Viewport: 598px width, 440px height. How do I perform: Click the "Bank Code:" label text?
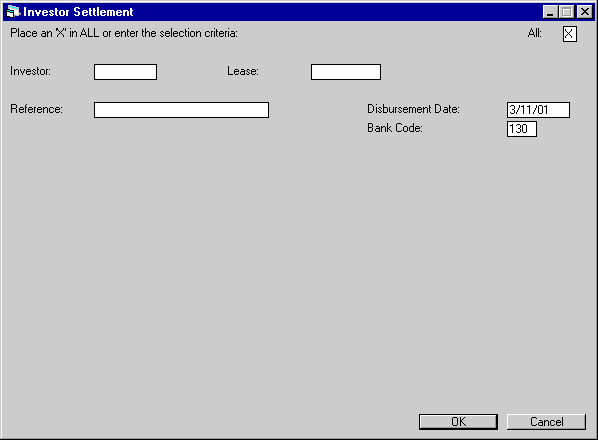(395, 128)
